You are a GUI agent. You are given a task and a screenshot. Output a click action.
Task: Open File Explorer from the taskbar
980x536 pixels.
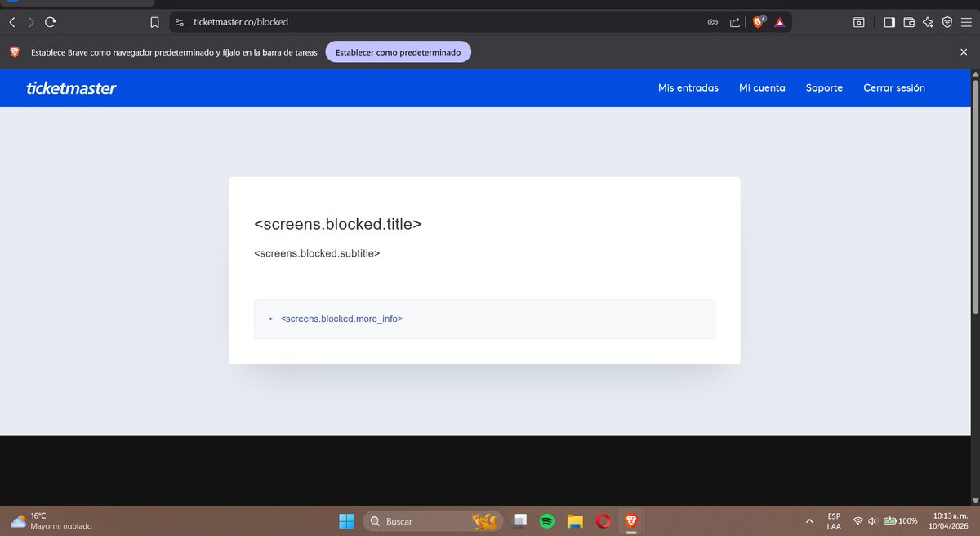(x=575, y=520)
